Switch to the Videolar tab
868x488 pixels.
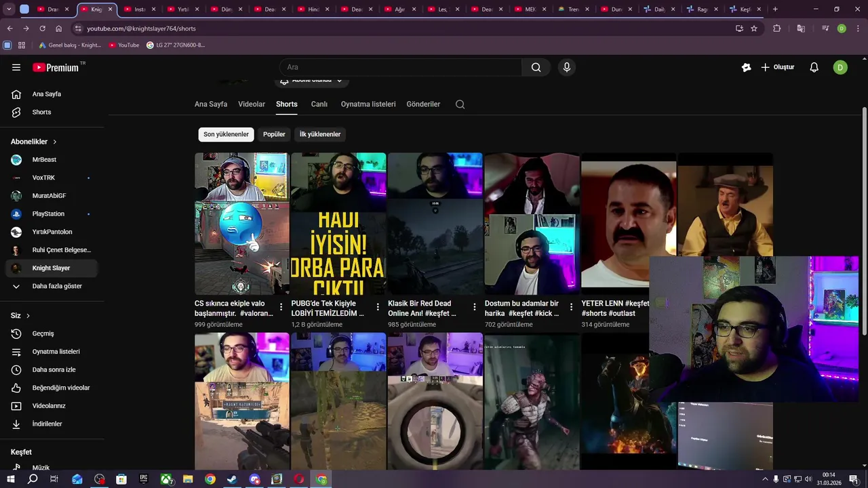point(252,104)
